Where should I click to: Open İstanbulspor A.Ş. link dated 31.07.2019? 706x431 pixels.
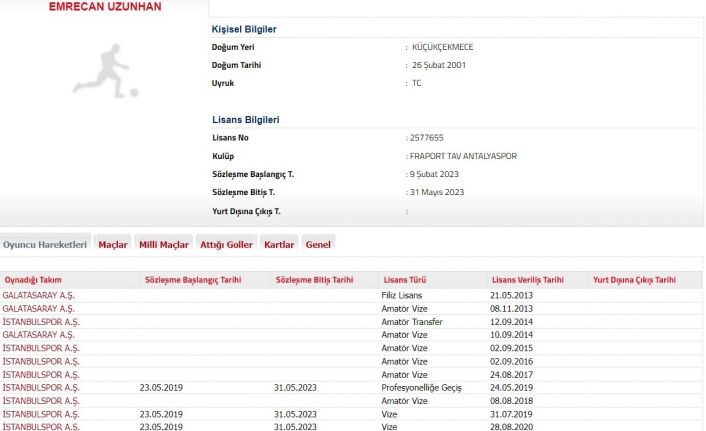(x=41, y=413)
